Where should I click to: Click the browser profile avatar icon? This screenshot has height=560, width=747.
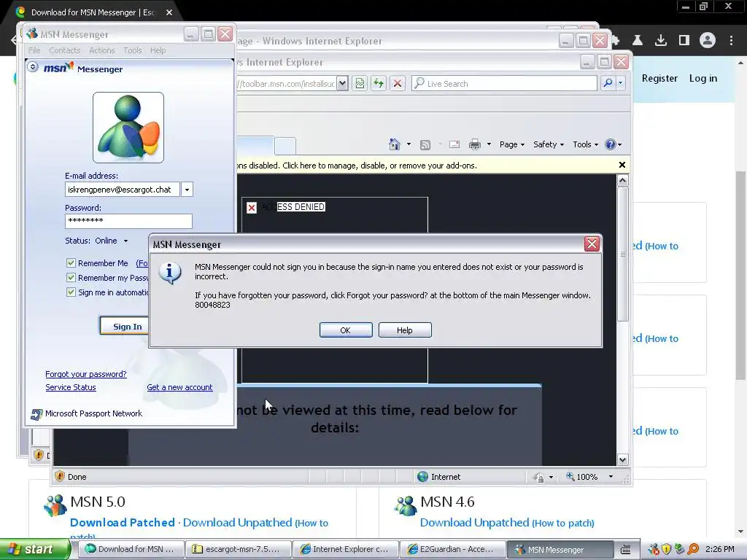point(708,41)
